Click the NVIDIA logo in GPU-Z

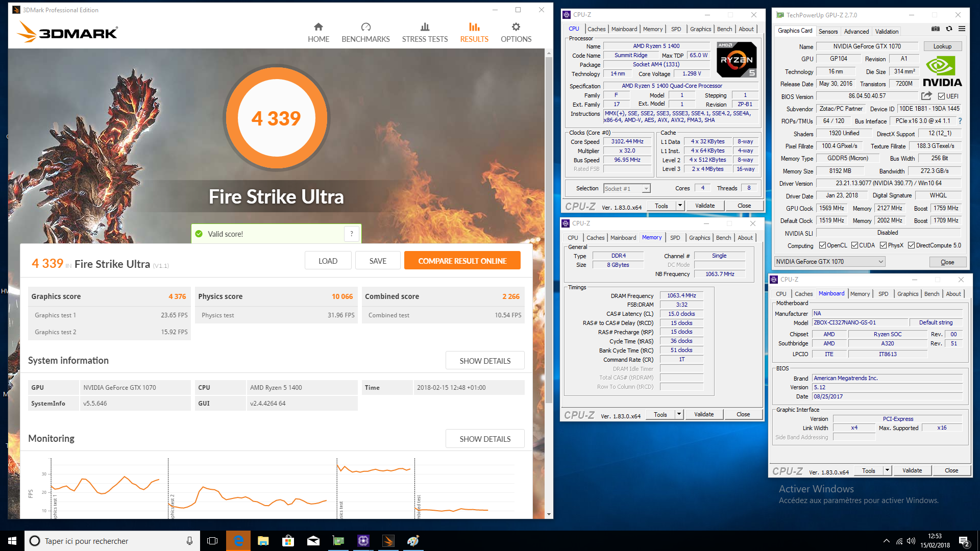click(942, 72)
